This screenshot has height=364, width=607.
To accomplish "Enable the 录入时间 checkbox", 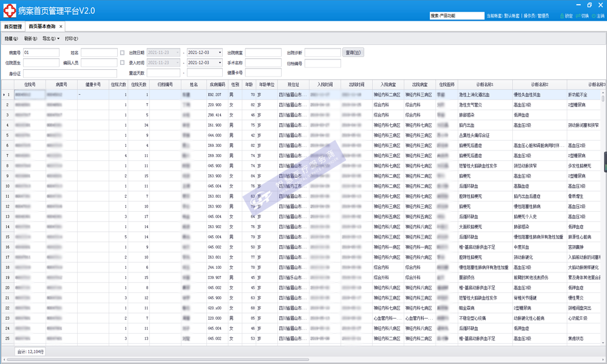I will pyautogui.click(x=123, y=62).
